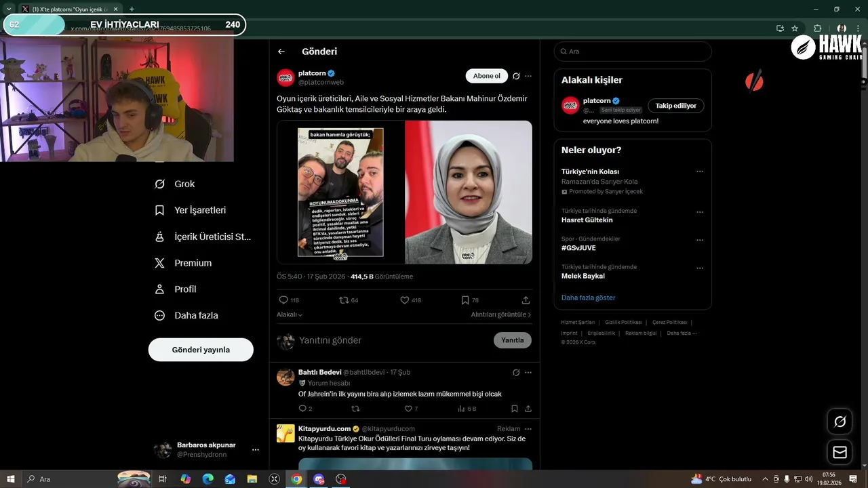Bookmark the platcorn post with 78 bookmarks
The image size is (868, 488).
[465, 300]
